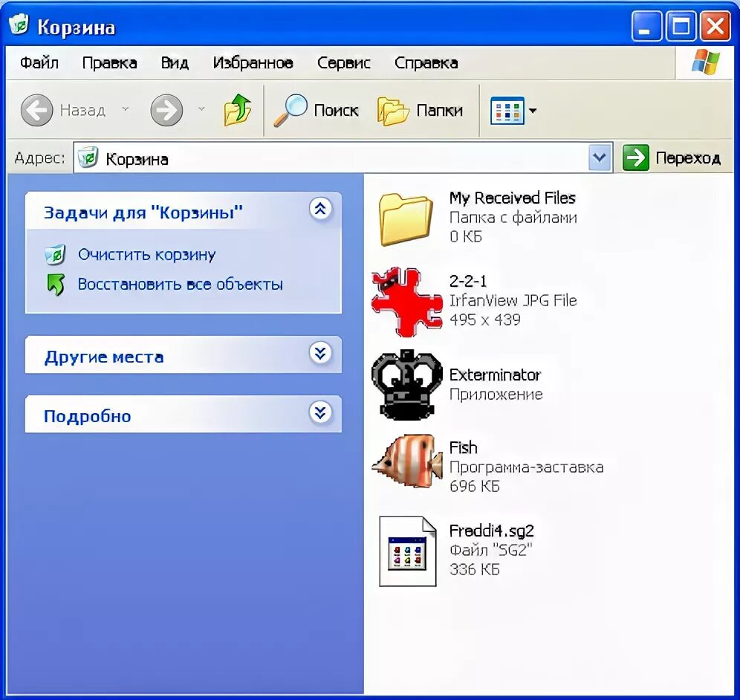The height and width of the screenshot is (700, 740).
Task: Click the Восстановить все объекты link
Action: pyautogui.click(x=181, y=284)
